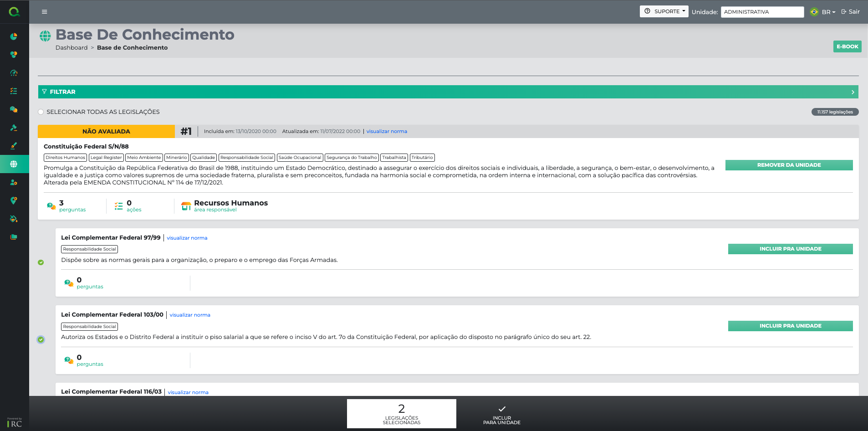This screenshot has width=868, height=431.
Task: Click REMOVER DA UNIDADE for Constituição Federal
Action: [789, 165]
